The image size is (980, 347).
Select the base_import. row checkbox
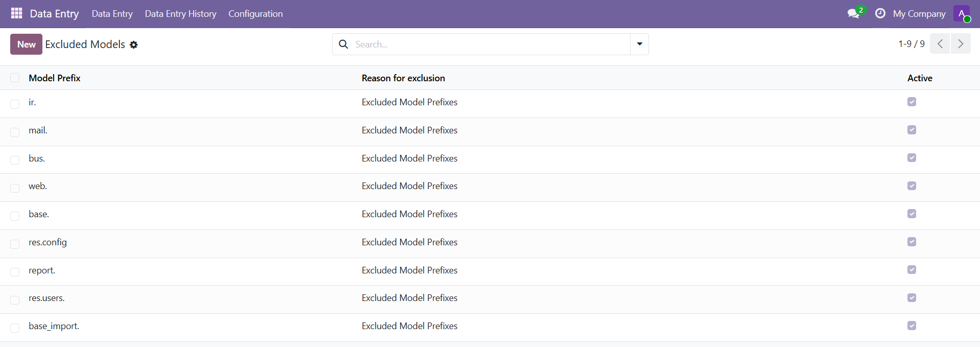(15, 328)
